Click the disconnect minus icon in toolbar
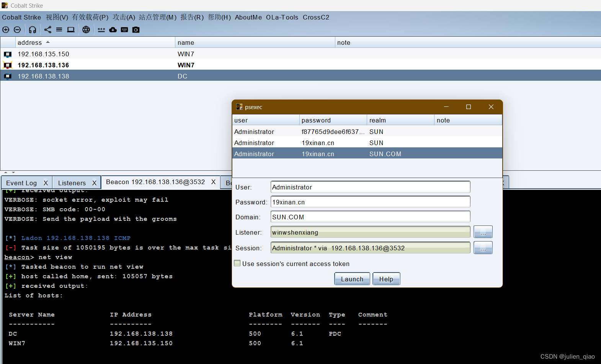 pyautogui.click(x=17, y=29)
